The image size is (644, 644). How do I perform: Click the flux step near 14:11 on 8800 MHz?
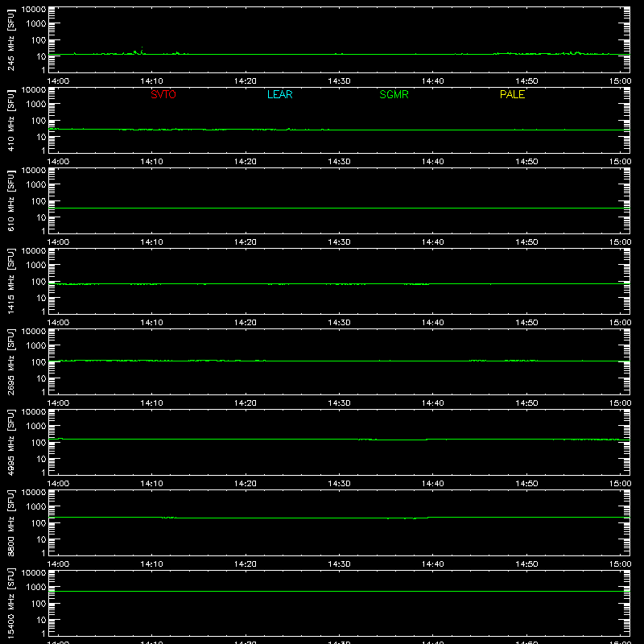(x=169, y=518)
